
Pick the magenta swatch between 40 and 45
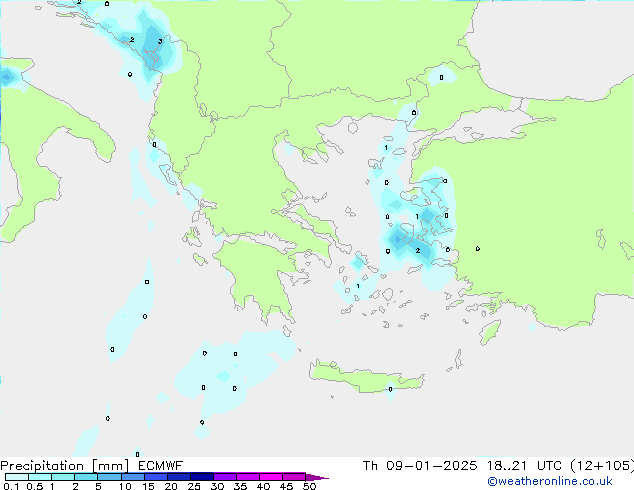271,477
